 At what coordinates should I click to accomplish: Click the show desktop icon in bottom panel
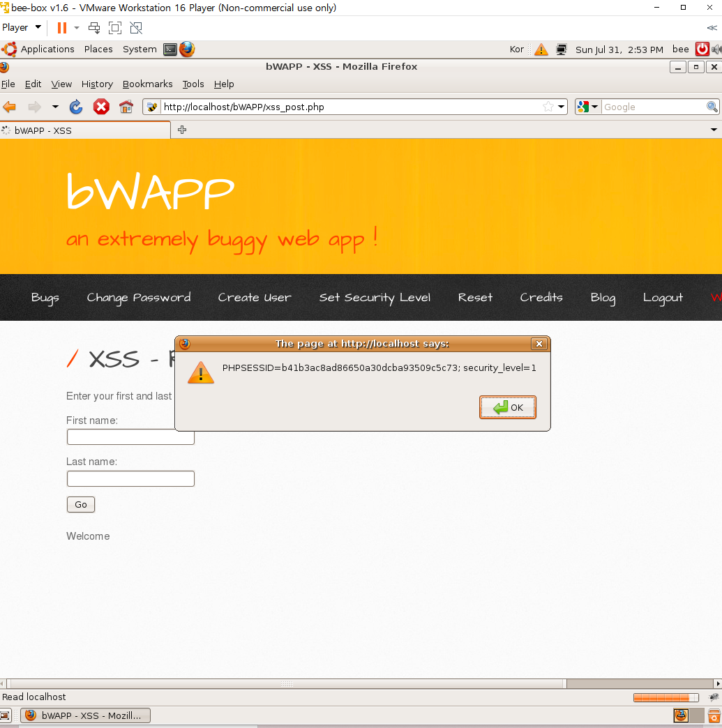coord(5,715)
